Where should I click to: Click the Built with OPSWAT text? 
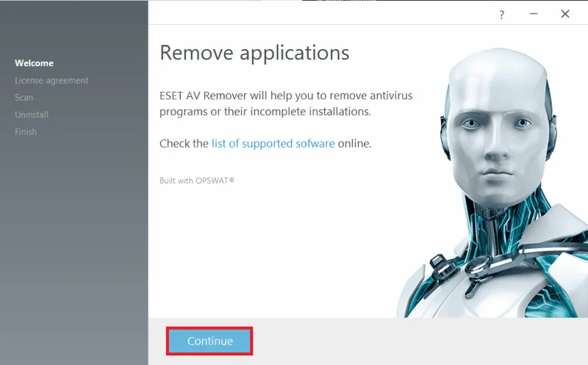pyautogui.click(x=197, y=181)
